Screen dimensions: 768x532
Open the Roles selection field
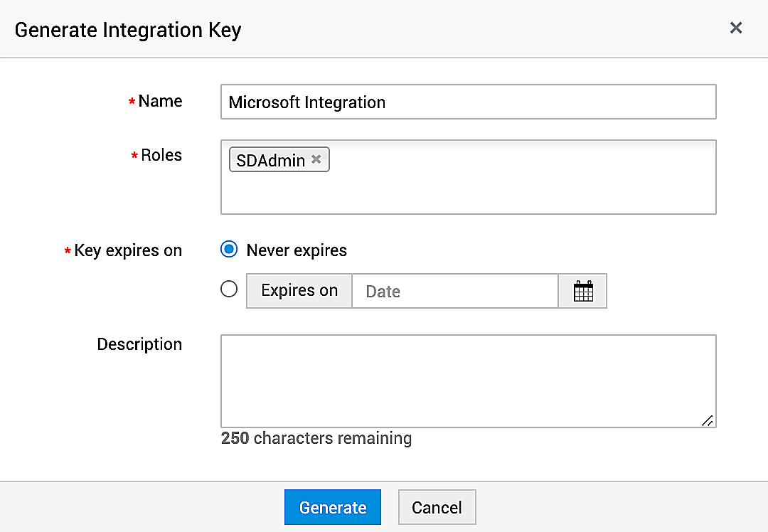coord(498,191)
